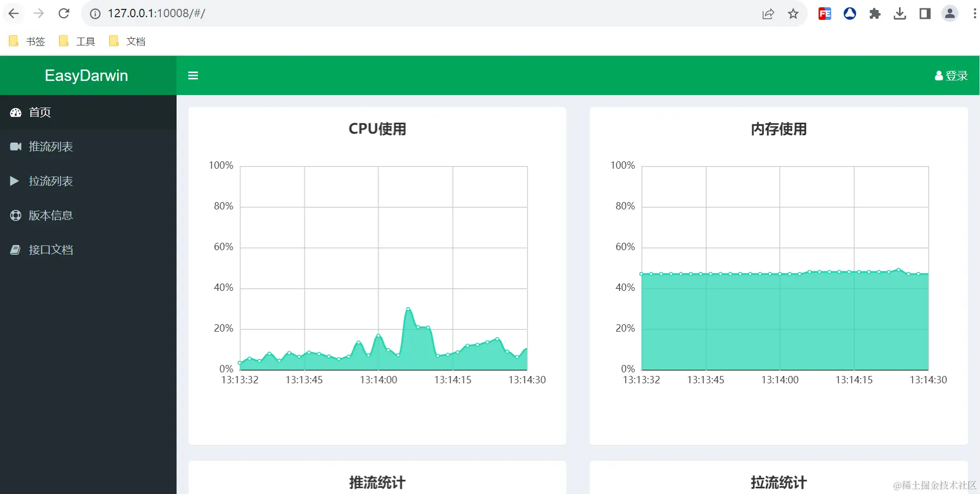Viewport: 980px width, 494px height.
Task: Go back to the previous page
Action: (14, 14)
